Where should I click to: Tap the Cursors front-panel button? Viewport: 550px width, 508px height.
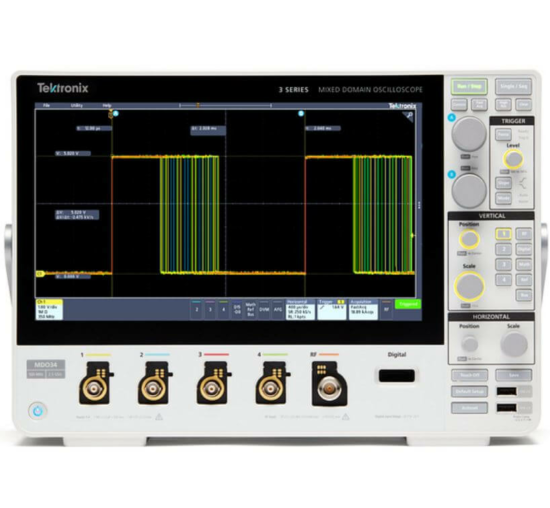[459, 104]
